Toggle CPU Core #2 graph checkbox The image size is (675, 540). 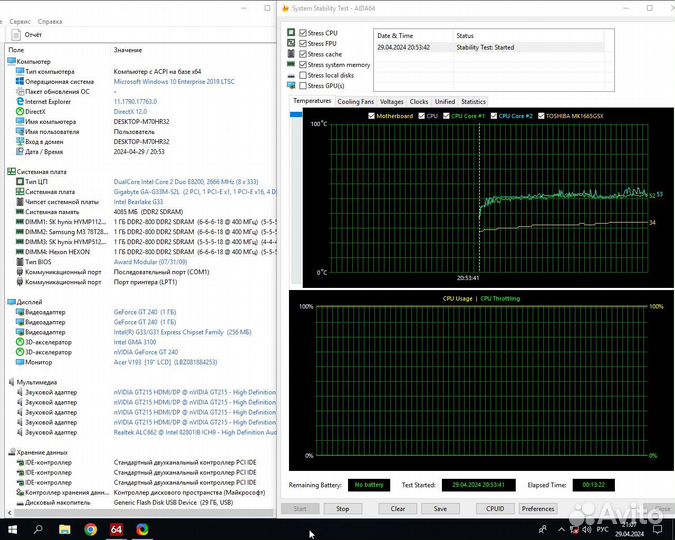click(494, 116)
